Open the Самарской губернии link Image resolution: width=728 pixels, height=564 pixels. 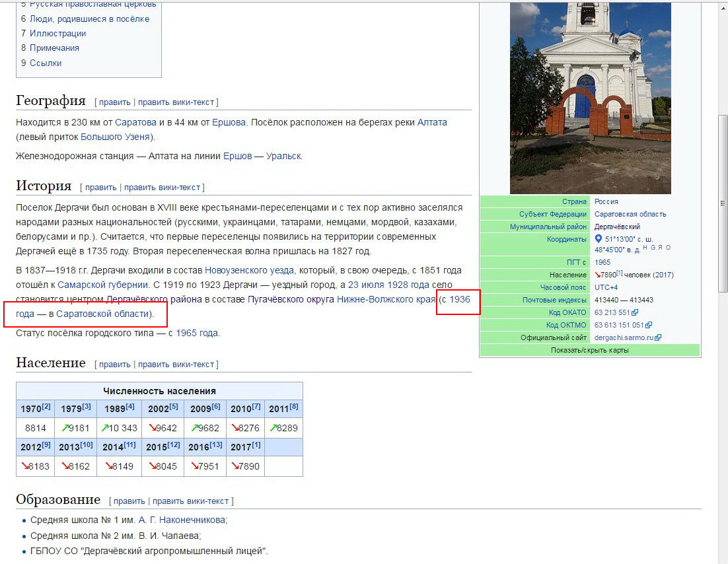coord(102,285)
